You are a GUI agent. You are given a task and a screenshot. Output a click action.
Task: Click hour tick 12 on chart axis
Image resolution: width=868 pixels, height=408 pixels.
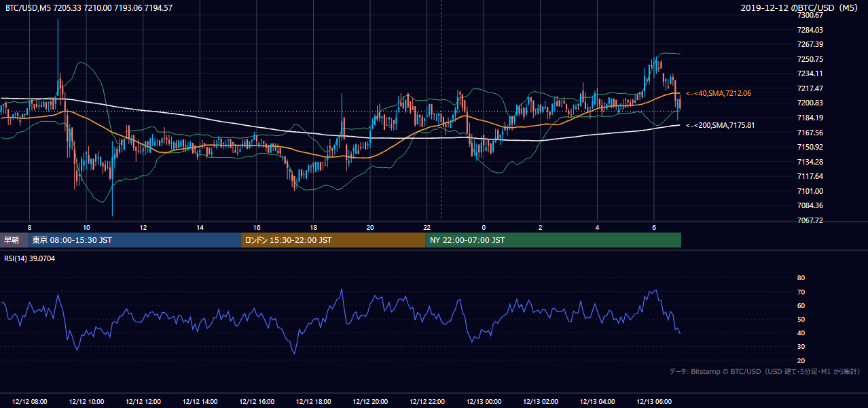point(143,227)
